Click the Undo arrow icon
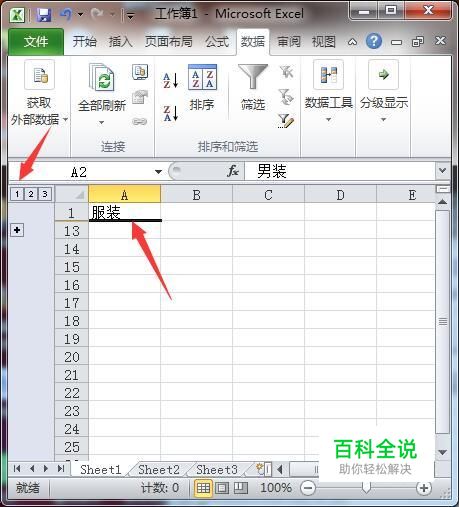459x507 pixels. point(66,14)
